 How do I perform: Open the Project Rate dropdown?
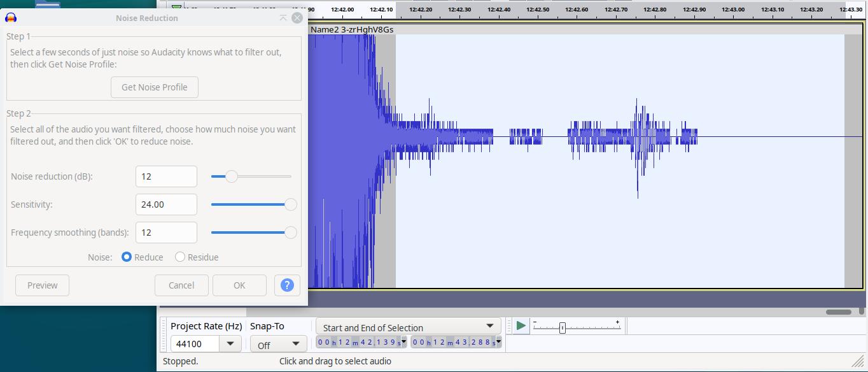(229, 344)
